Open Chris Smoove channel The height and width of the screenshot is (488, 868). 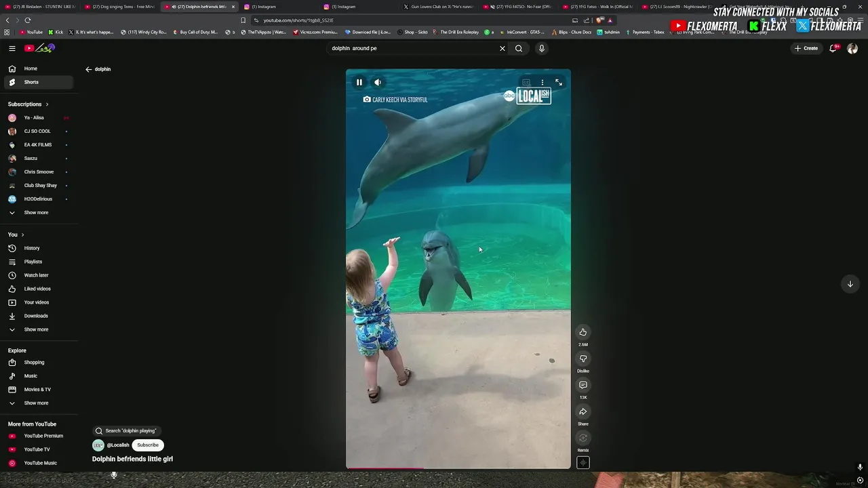point(39,172)
